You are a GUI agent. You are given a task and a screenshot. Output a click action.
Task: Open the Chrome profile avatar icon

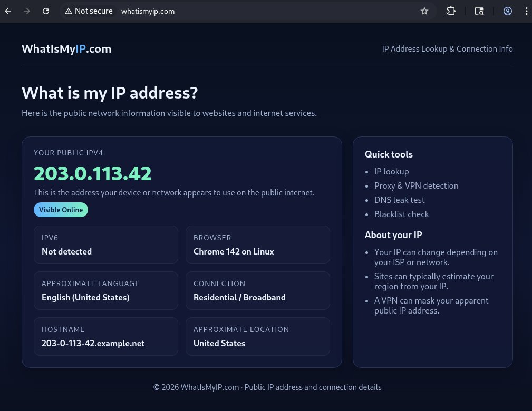pos(508,11)
